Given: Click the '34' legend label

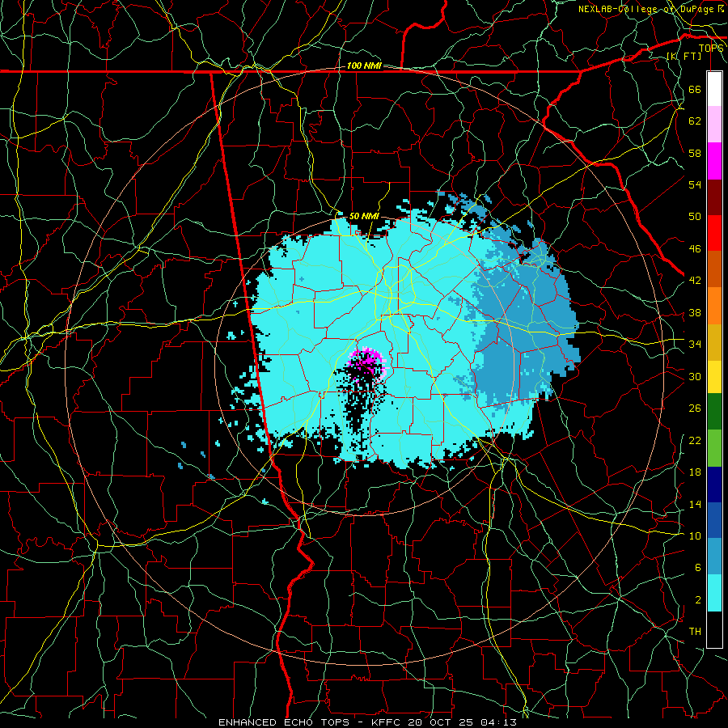Looking at the screenshot, I should 695,344.
